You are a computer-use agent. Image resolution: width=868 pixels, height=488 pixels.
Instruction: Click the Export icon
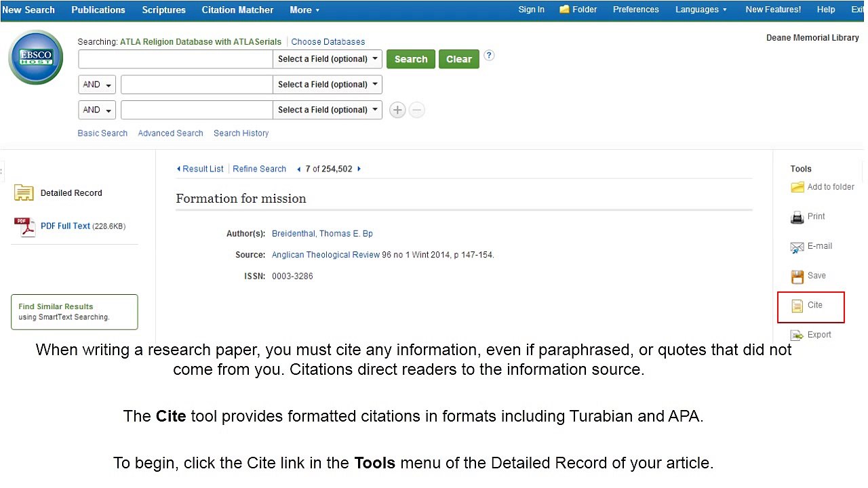[x=797, y=335]
